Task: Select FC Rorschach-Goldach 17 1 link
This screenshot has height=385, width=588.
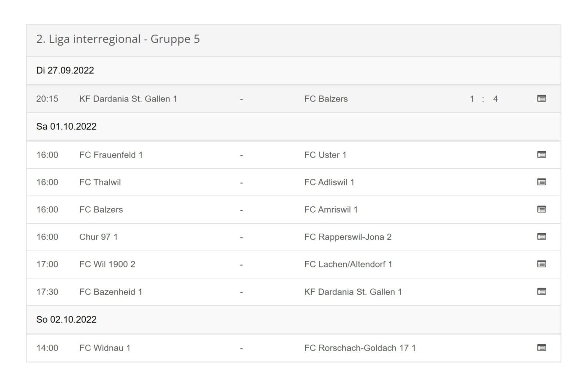Action: tap(360, 348)
